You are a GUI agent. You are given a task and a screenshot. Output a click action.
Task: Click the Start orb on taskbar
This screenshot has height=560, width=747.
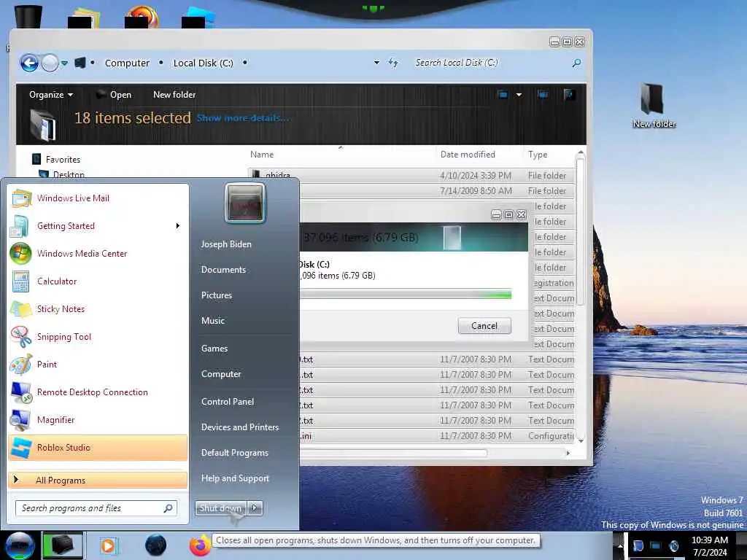20,545
